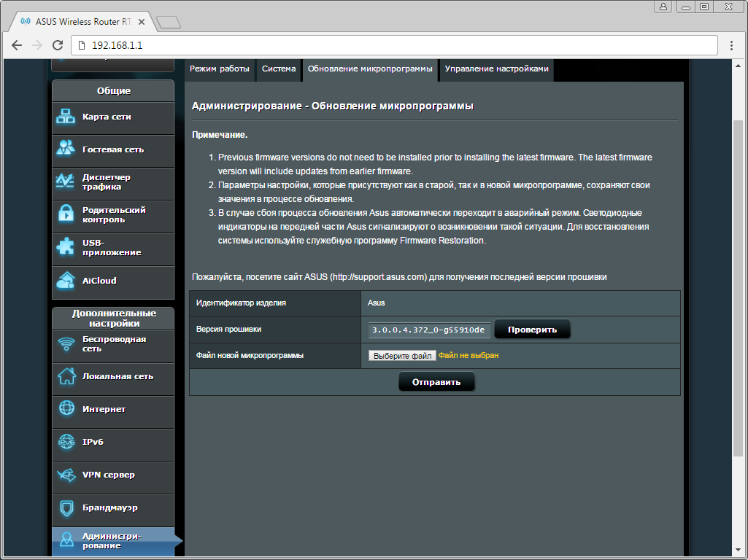Click the Дополнительные настройки section header
This screenshot has height=560, width=748.
click(x=114, y=319)
